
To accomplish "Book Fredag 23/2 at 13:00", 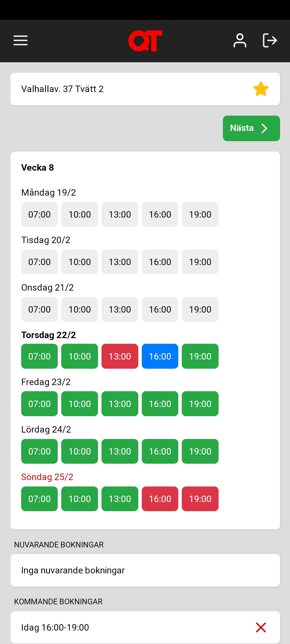I will [120, 404].
